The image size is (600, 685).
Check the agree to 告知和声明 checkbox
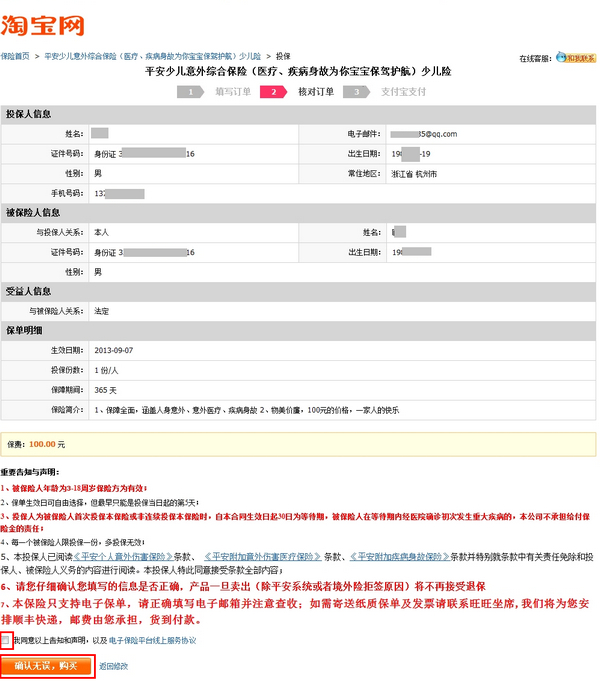6,639
